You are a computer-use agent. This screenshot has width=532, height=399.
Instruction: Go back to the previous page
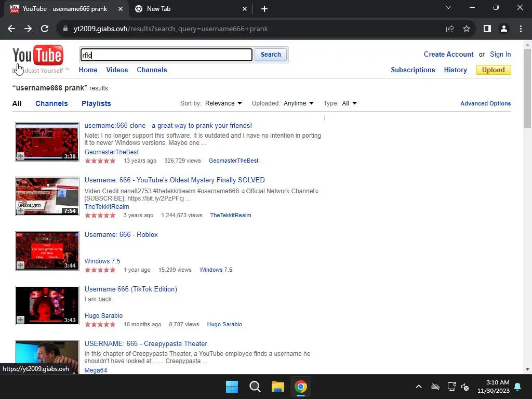coord(11,29)
